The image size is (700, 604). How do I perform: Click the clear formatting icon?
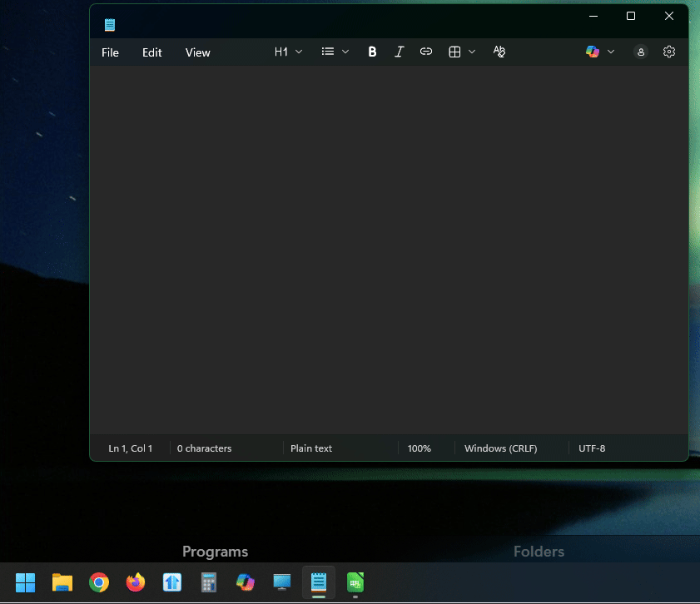click(499, 52)
